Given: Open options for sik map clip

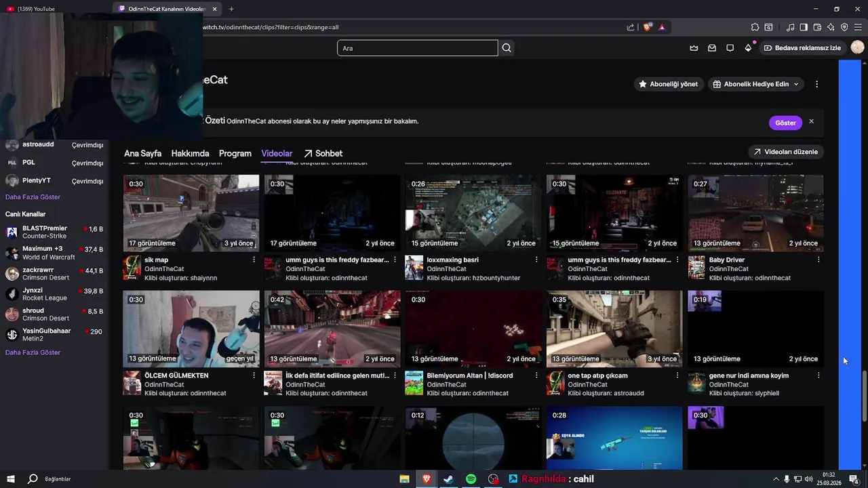Looking at the screenshot, I should (254, 260).
